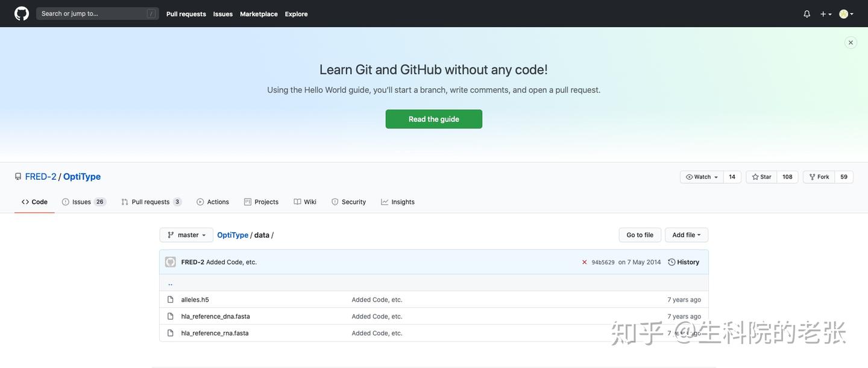868x368 pixels.
Task: Click the slash shortcut key icon in search
Action: coord(151,13)
